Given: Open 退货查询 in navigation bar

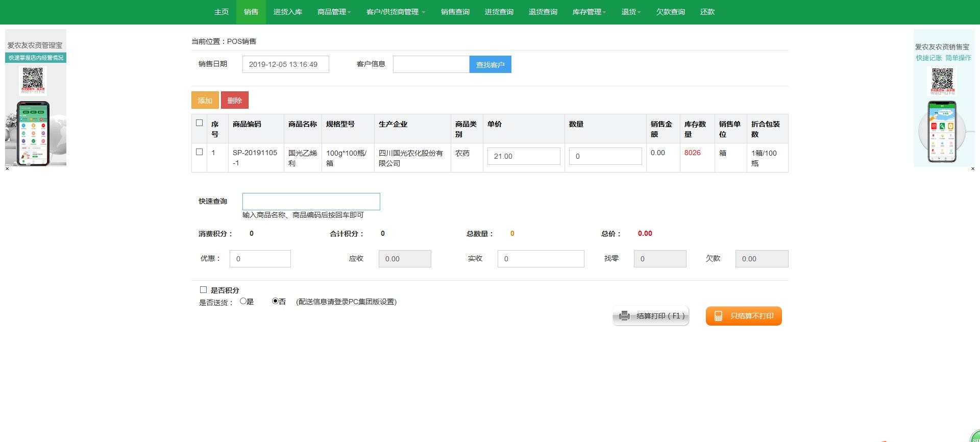Looking at the screenshot, I should tap(543, 12).
